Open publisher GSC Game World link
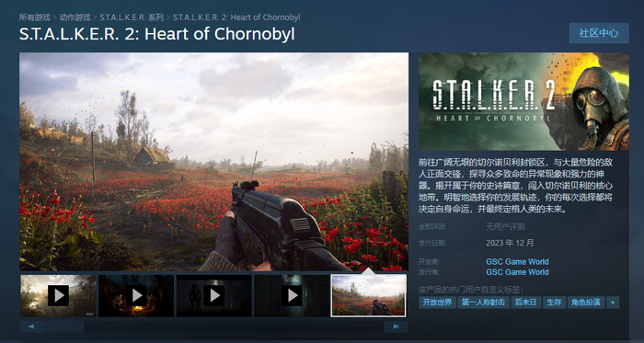 [517, 272]
